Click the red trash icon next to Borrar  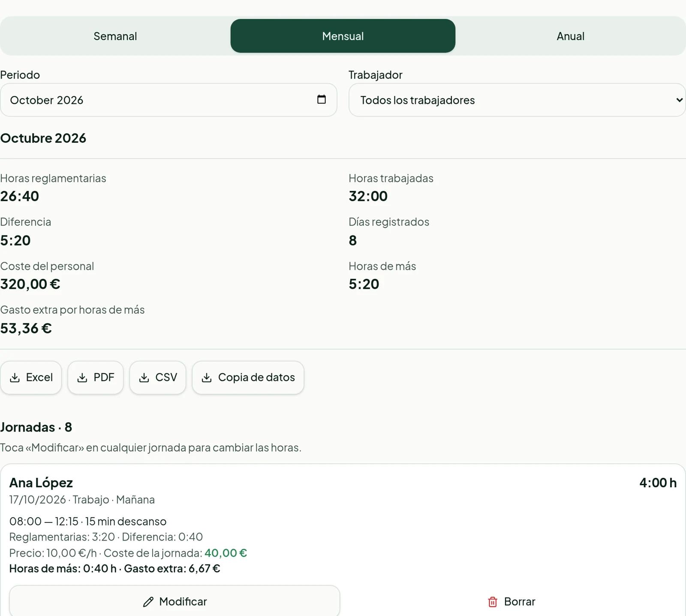point(493,602)
